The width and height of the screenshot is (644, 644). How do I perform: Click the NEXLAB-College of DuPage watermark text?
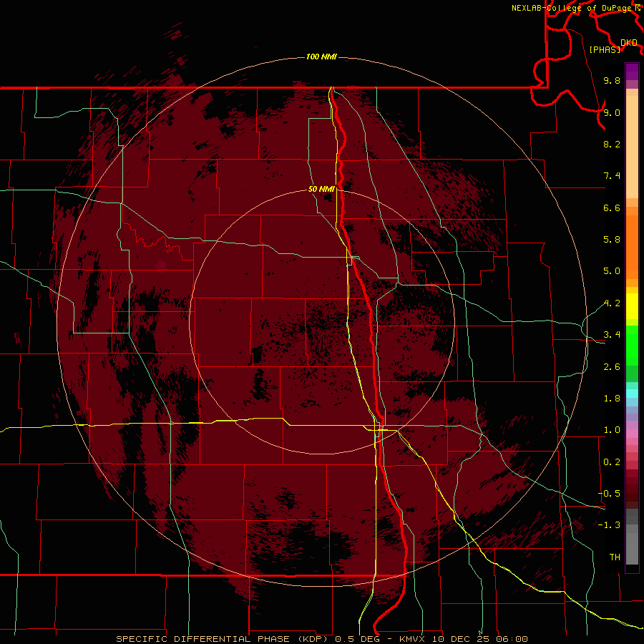573,8
